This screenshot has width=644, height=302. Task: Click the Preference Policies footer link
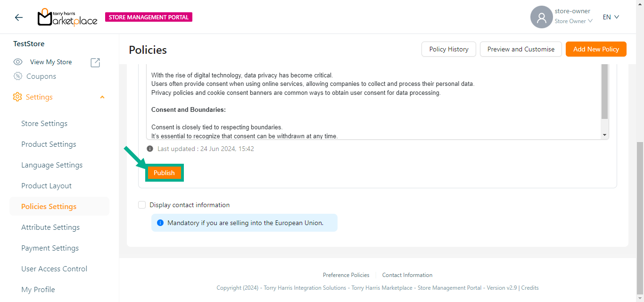click(346, 275)
